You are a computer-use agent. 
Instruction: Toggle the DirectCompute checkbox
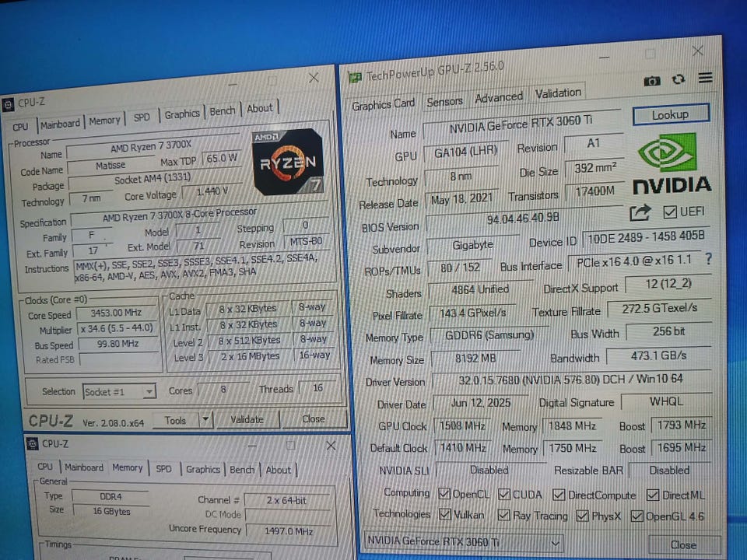(559, 495)
